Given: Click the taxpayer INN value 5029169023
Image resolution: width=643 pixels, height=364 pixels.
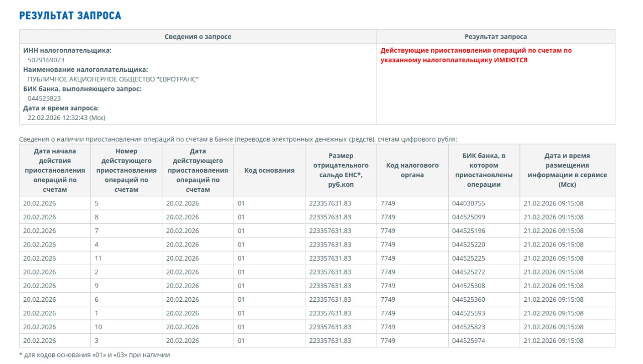Looking at the screenshot, I should point(46,60).
